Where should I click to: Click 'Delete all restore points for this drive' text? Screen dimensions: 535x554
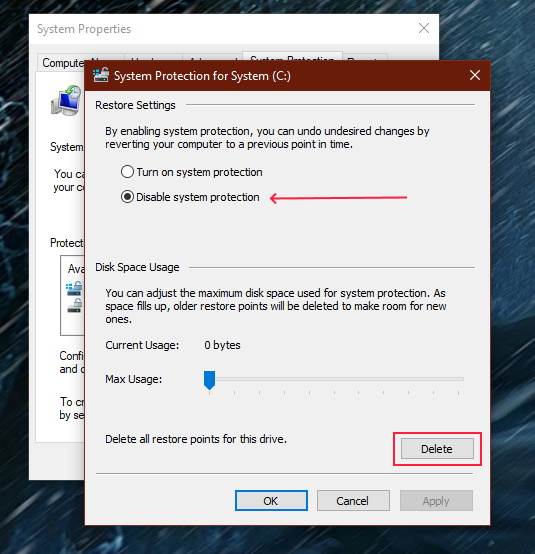click(196, 439)
